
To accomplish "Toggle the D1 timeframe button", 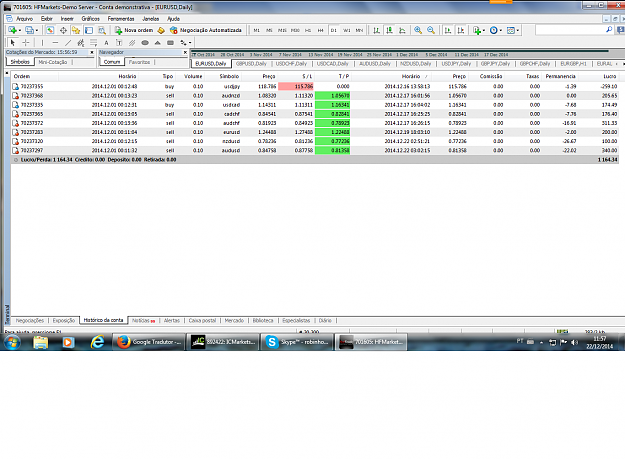I will point(334,30).
